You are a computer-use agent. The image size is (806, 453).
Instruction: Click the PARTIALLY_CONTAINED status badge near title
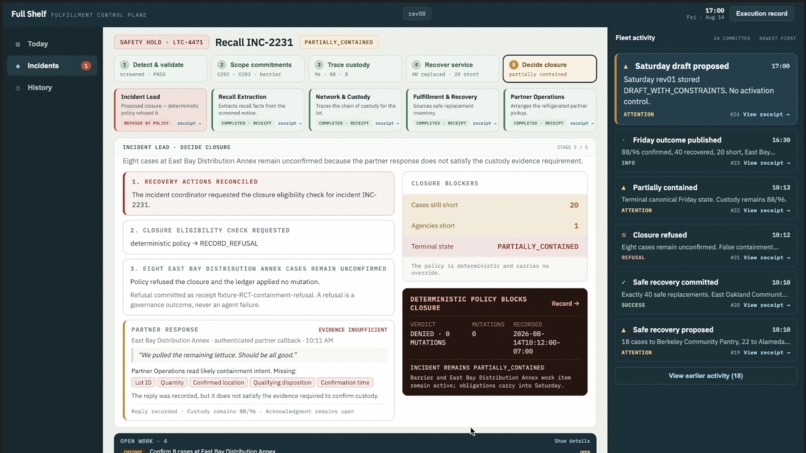pyautogui.click(x=339, y=42)
